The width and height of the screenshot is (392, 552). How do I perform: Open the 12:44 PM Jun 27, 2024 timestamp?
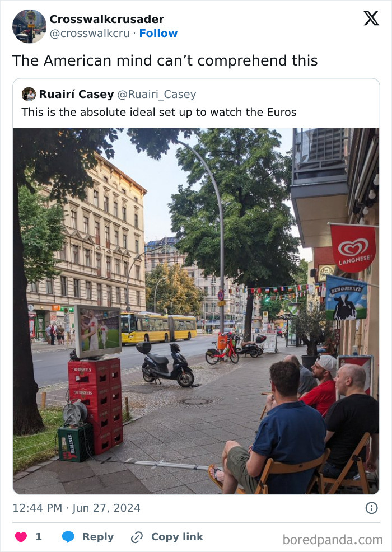click(76, 508)
